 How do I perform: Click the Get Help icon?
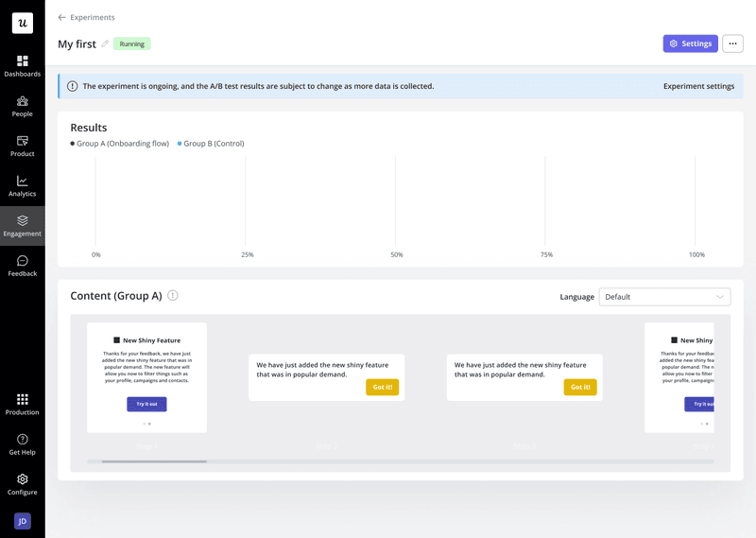pyautogui.click(x=22, y=443)
